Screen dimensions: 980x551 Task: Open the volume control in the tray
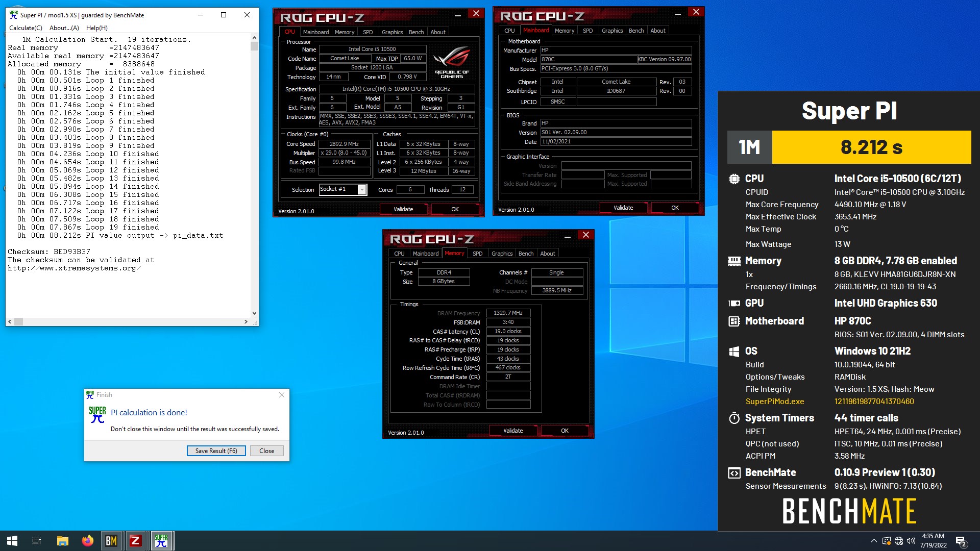coord(911,541)
